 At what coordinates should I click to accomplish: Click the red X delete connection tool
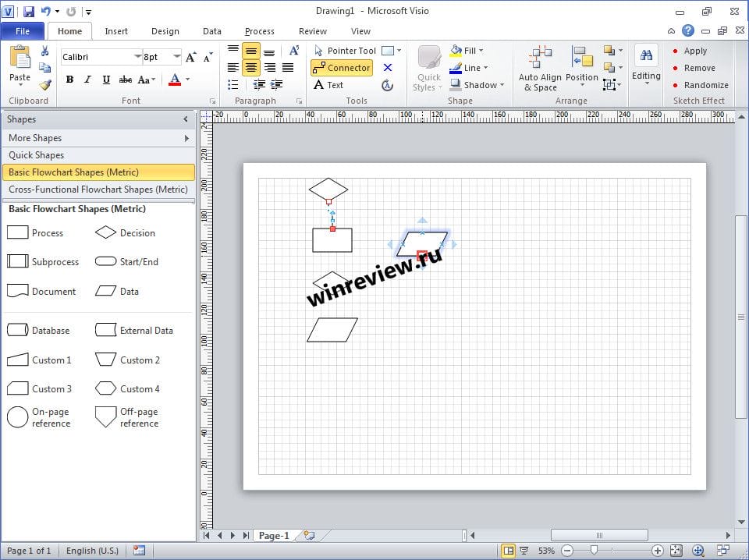click(388, 68)
